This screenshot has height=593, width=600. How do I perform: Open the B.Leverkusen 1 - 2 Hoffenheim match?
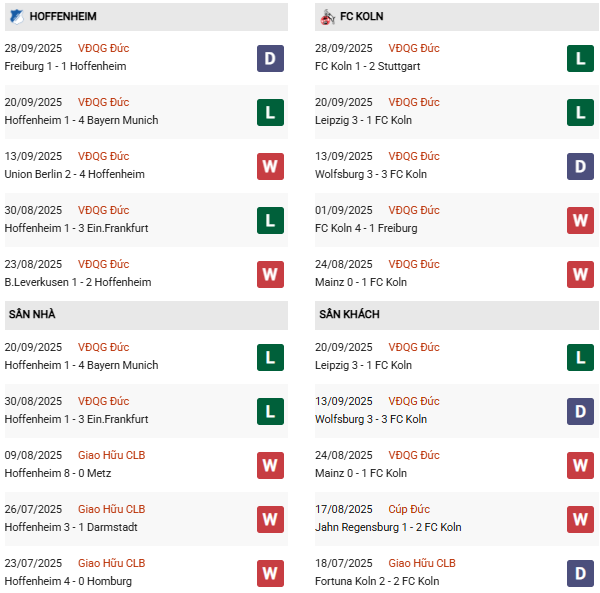[x=78, y=282]
